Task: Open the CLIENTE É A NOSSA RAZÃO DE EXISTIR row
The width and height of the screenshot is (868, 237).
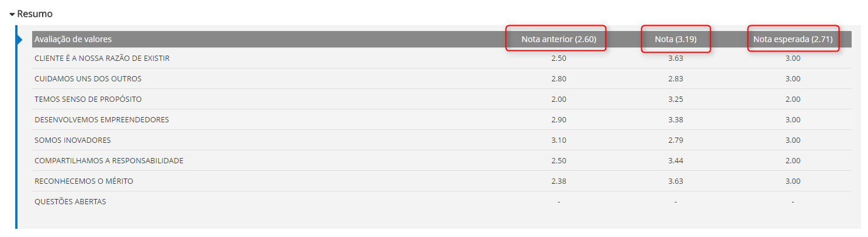Action: (x=442, y=58)
